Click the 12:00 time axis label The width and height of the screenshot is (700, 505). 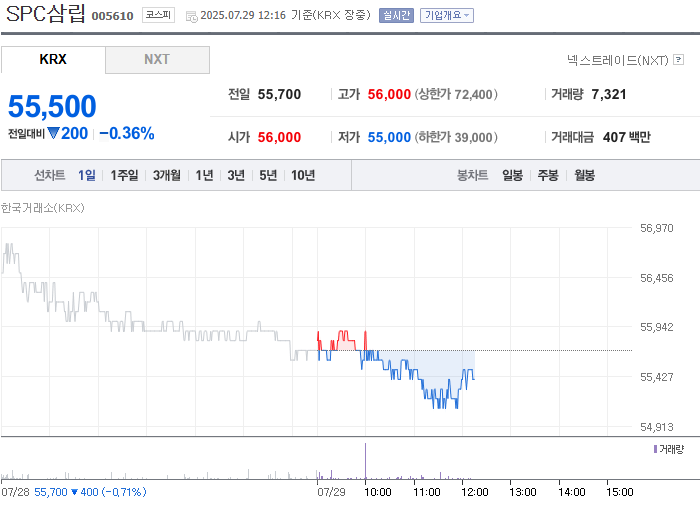pos(475,492)
